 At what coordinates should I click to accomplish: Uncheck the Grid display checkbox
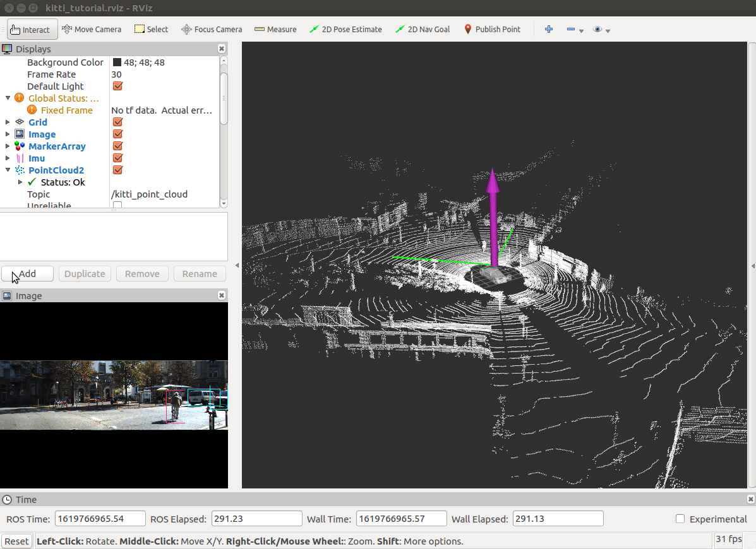point(117,122)
